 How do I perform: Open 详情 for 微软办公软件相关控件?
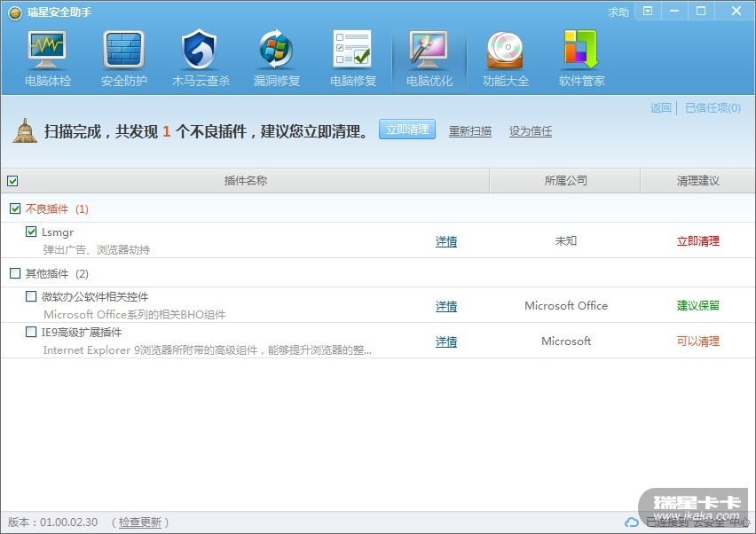pyautogui.click(x=446, y=306)
